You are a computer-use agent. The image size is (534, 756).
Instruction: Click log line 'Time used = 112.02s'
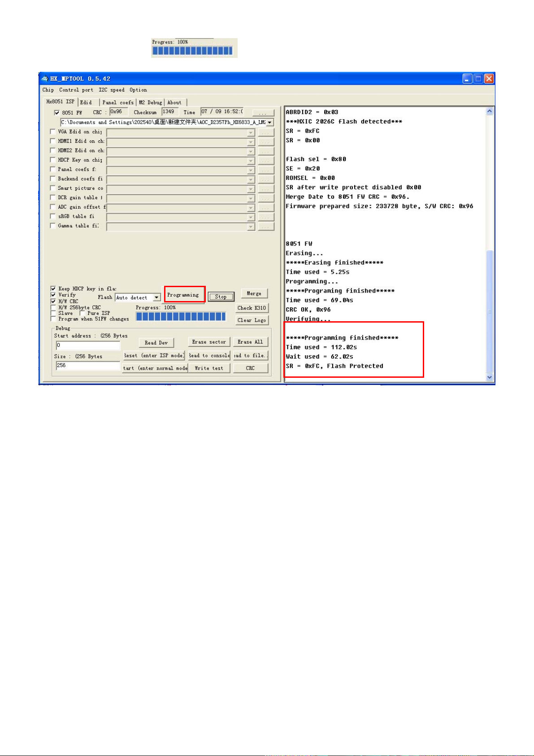tap(321, 347)
